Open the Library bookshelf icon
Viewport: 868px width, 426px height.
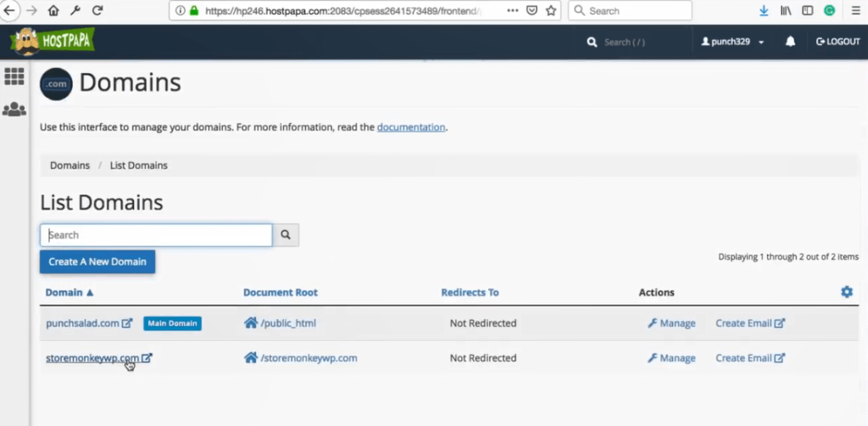coord(786,10)
